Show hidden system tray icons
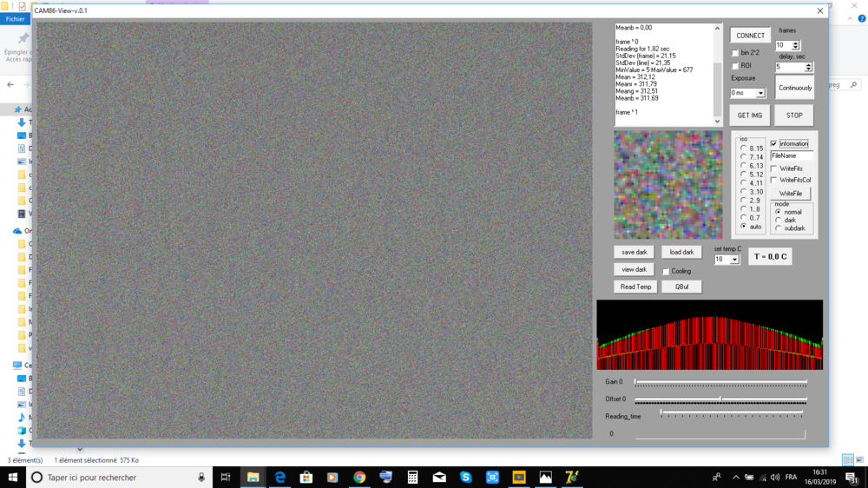Image resolution: width=868 pixels, height=488 pixels. [736, 477]
